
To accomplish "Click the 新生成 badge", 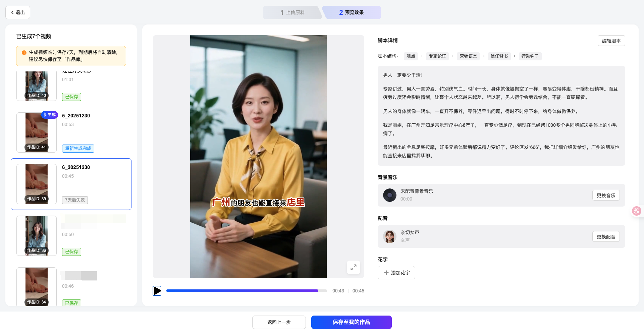I will (50, 115).
